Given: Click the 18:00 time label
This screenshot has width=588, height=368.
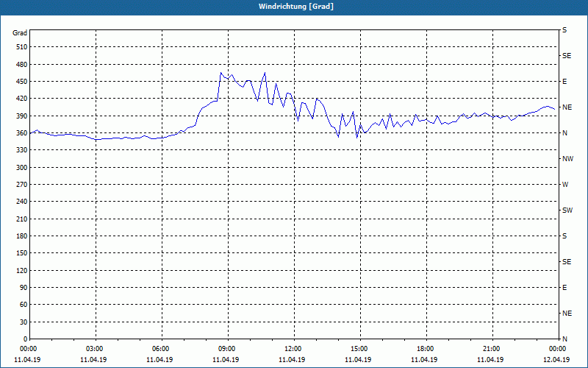Looking at the screenshot, I should click(x=426, y=349).
